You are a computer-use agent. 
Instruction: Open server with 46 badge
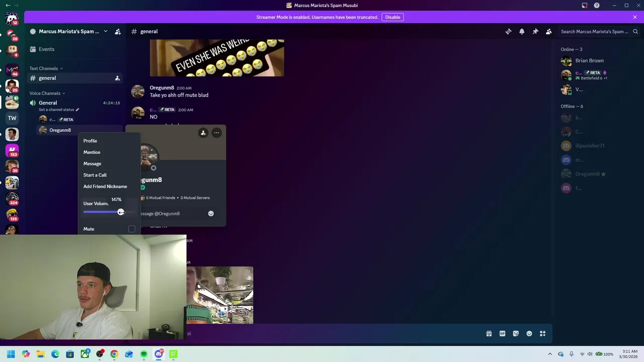(12, 70)
